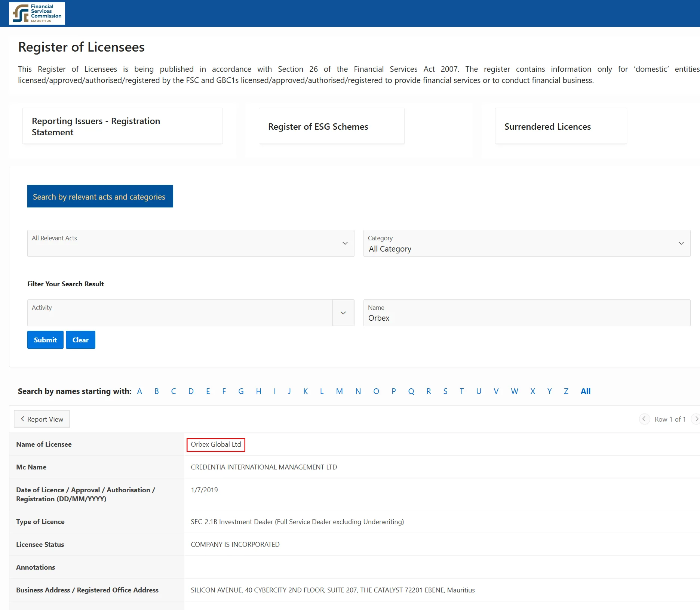Select CREDENTIA INTERNATIONAL MANAGEMENT LTD text
The width and height of the screenshot is (700, 610).
click(264, 467)
